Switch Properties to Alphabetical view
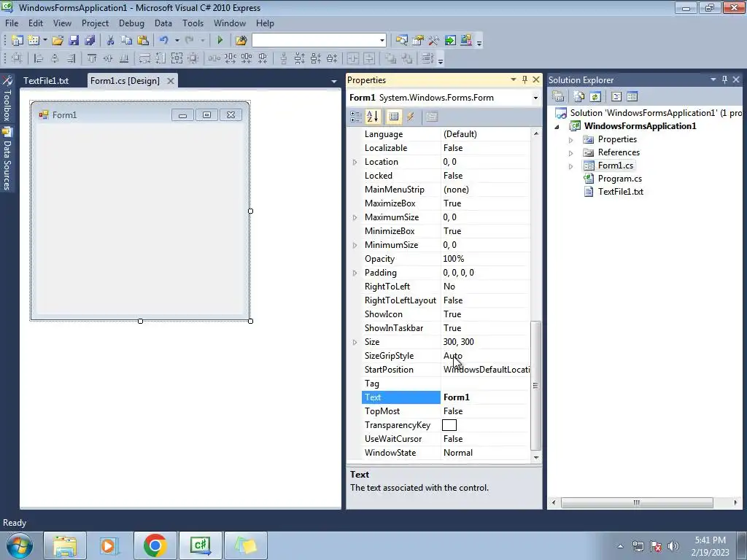The width and height of the screenshot is (747, 560). [373, 117]
